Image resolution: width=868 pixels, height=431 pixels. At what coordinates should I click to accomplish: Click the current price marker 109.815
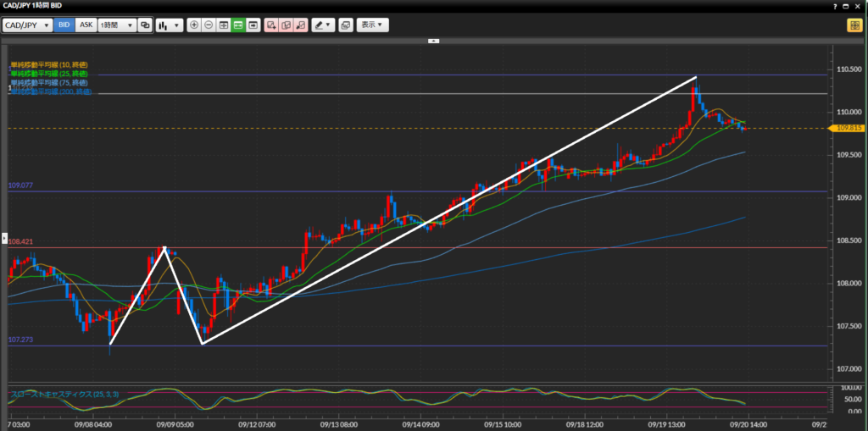[x=848, y=128]
